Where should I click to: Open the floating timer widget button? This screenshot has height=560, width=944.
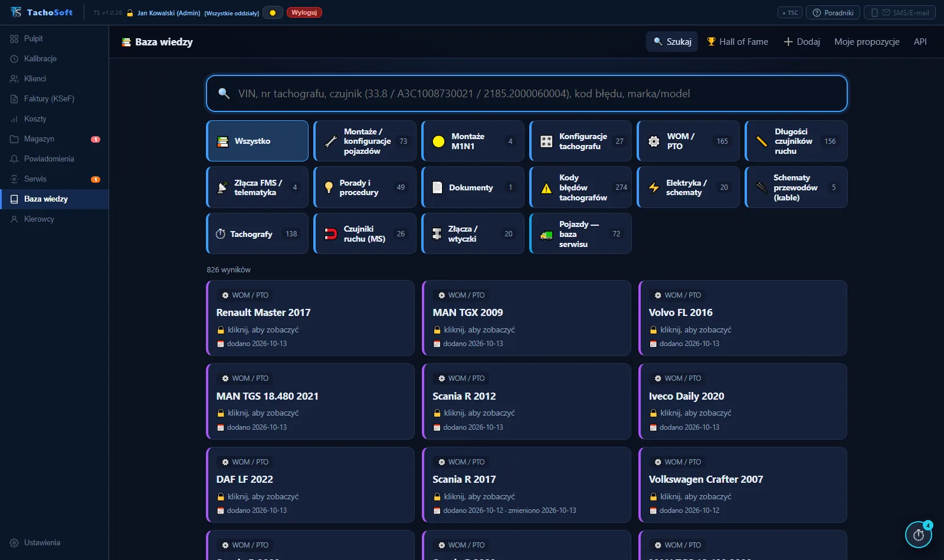tap(919, 535)
